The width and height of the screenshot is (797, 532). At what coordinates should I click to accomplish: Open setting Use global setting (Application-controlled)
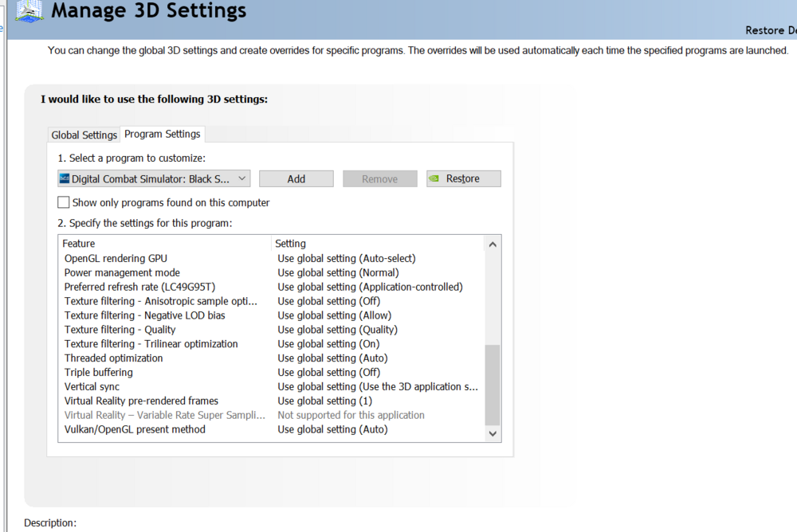click(370, 287)
